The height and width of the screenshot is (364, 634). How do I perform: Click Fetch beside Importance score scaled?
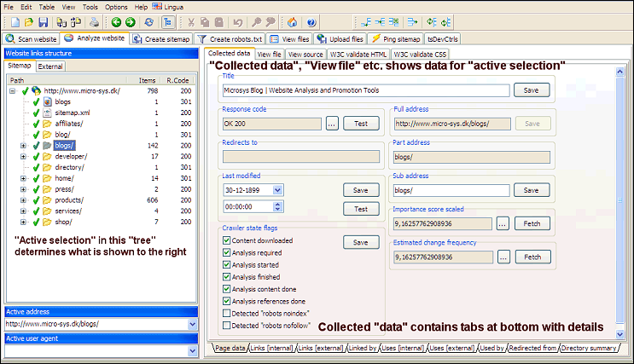click(532, 223)
